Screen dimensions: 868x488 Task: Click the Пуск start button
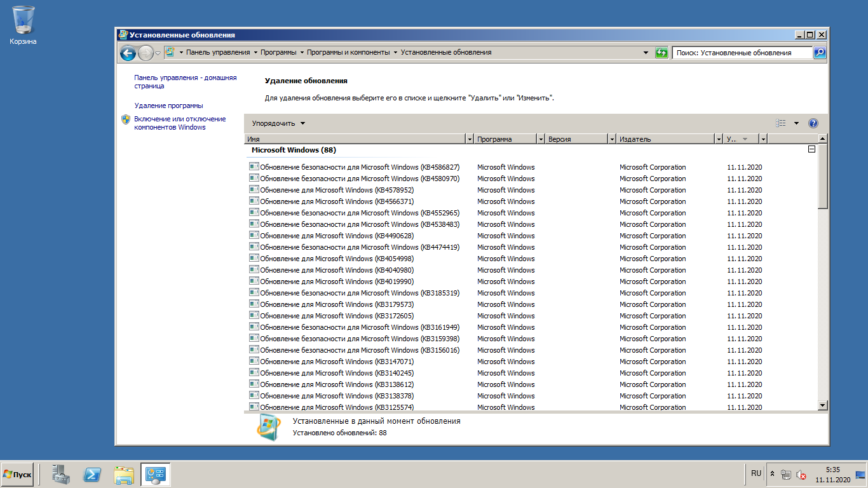(17, 475)
